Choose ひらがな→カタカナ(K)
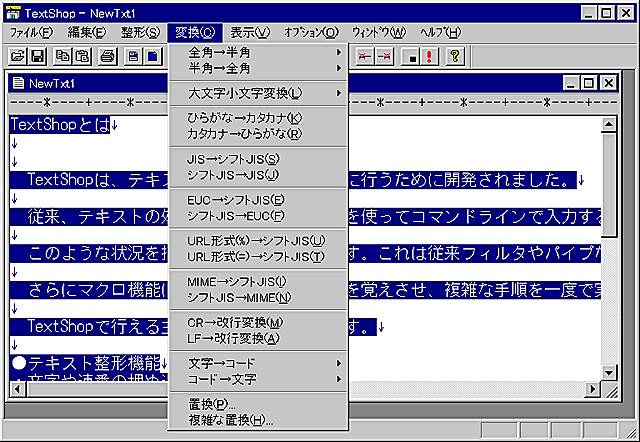The height and width of the screenshot is (442, 640). pyautogui.click(x=258, y=118)
